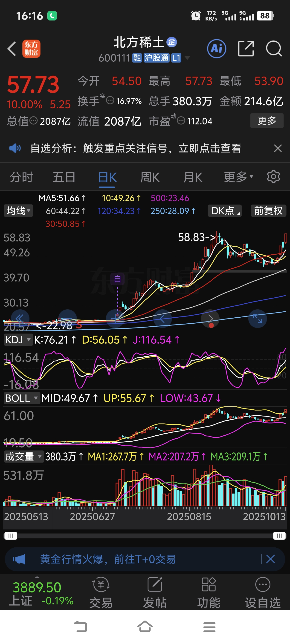Tap the info icon next to 换手
This screenshot has width=290, height=644.
click(110, 101)
